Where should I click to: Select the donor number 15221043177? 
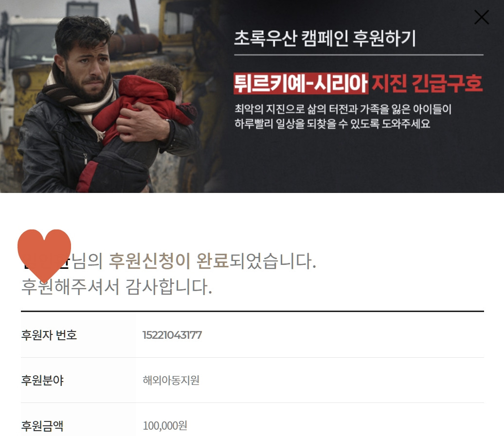tap(172, 335)
